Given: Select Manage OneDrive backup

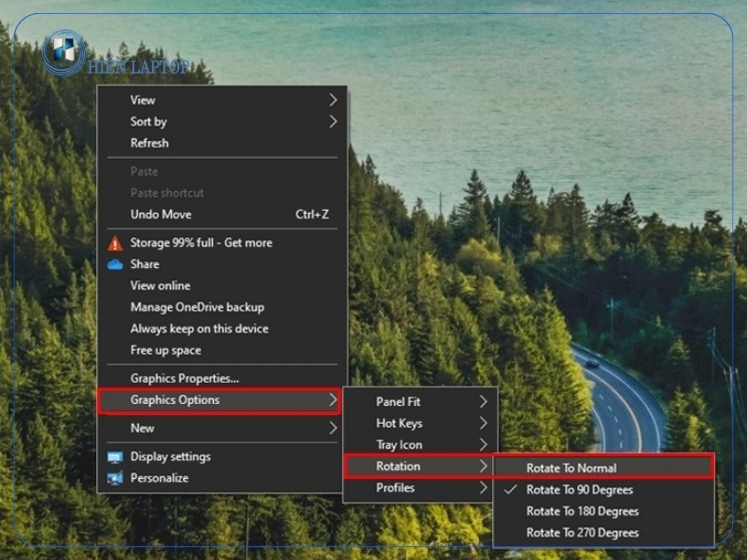Looking at the screenshot, I should click(222, 307).
